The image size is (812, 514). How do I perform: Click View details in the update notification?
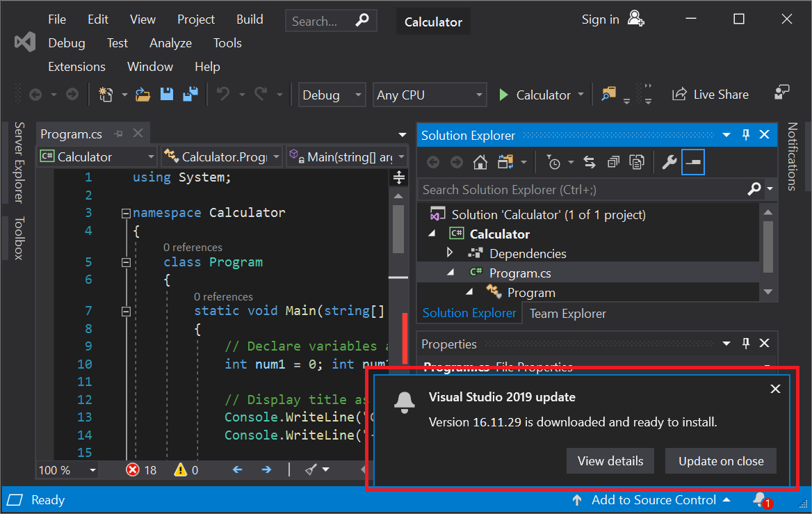click(x=610, y=460)
